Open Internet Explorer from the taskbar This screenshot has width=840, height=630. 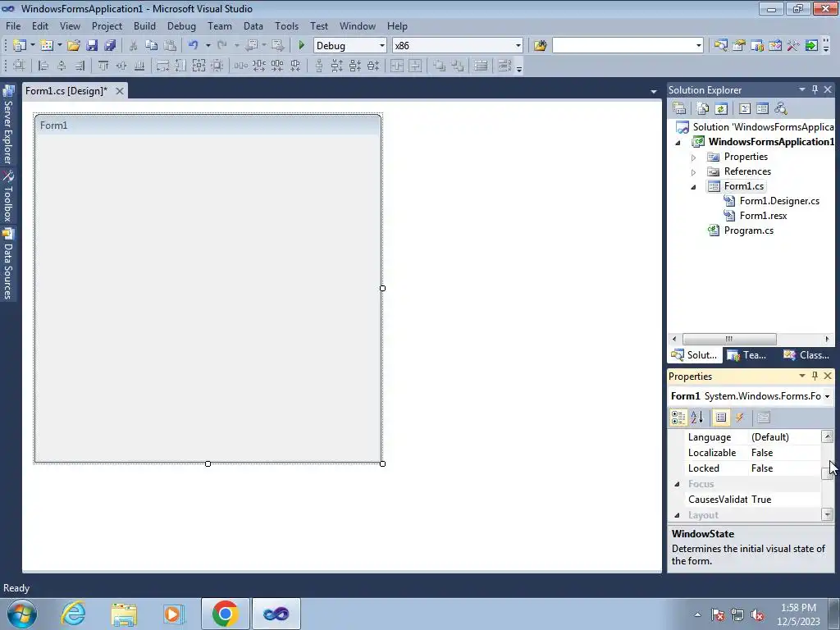(x=73, y=614)
